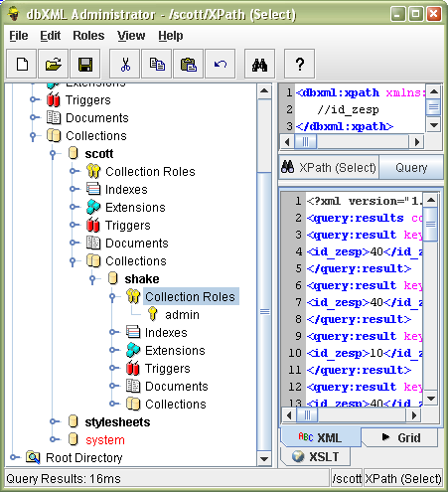The image size is (448, 492).
Task: Collapse the top-level Collections node
Action: (x=33, y=136)
